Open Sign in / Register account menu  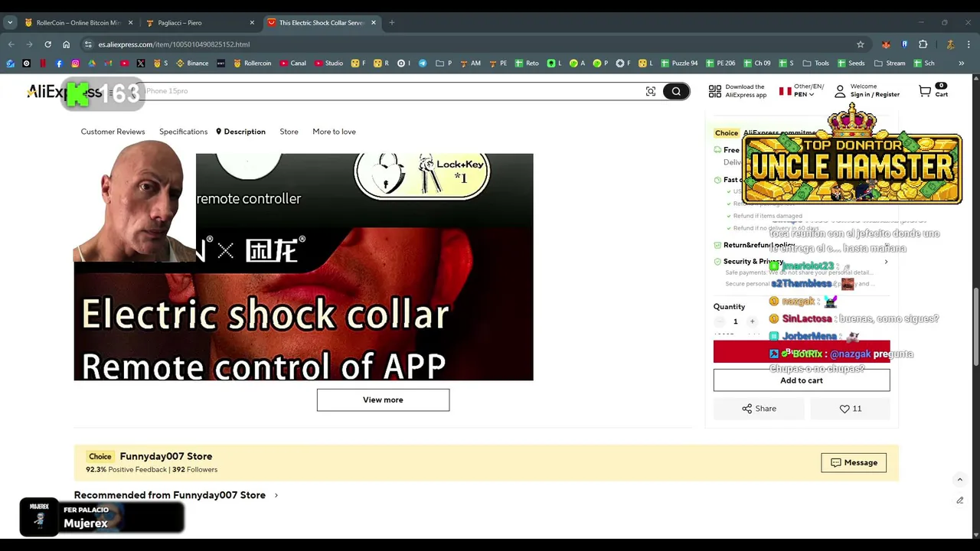[x=867, y=90]
